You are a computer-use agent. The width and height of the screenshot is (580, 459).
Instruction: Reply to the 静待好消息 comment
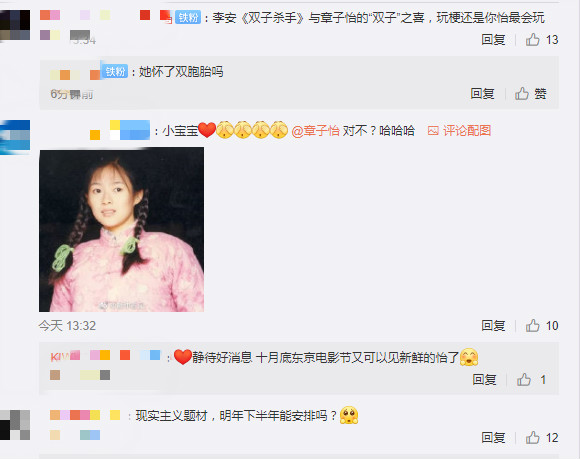point(484,379)
